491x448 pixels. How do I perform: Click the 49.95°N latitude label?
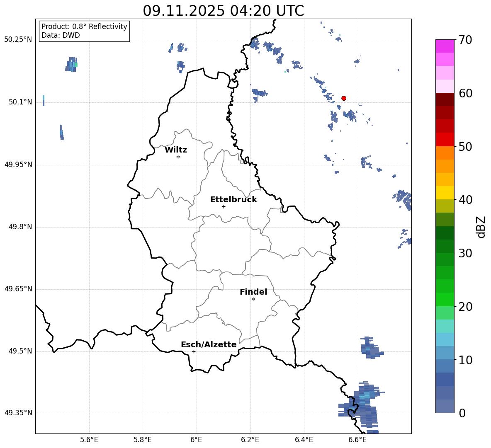pyautogui.click(x=18, y=165)
